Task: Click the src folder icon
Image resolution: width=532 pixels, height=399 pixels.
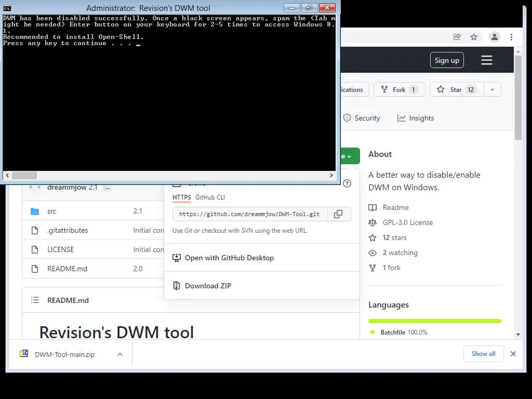Action: [x=35, y=211]
